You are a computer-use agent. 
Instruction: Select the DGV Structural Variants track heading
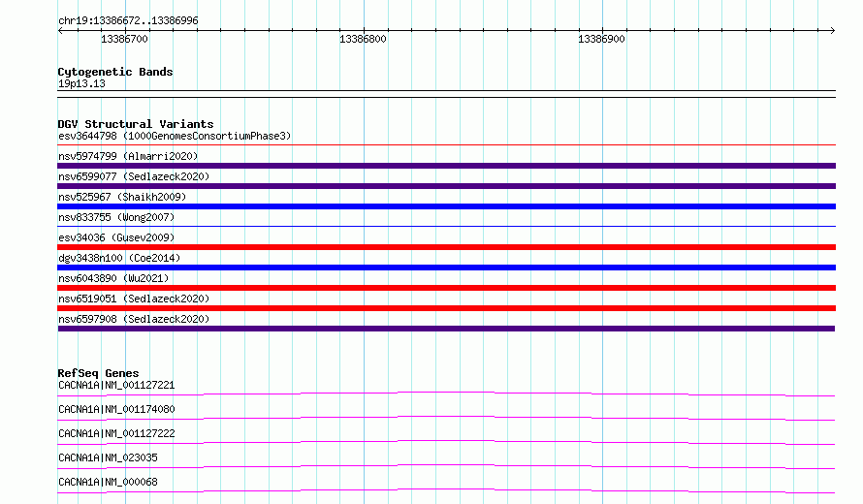[136, 124]
